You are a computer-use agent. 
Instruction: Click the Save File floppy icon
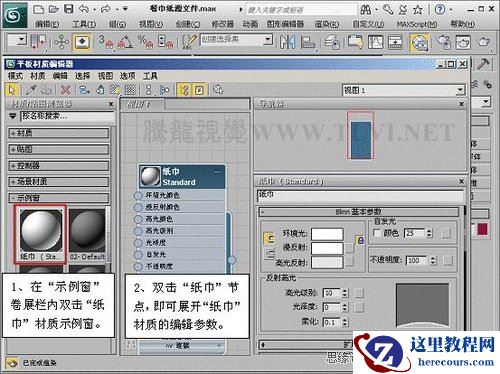(x=68, y=9)
